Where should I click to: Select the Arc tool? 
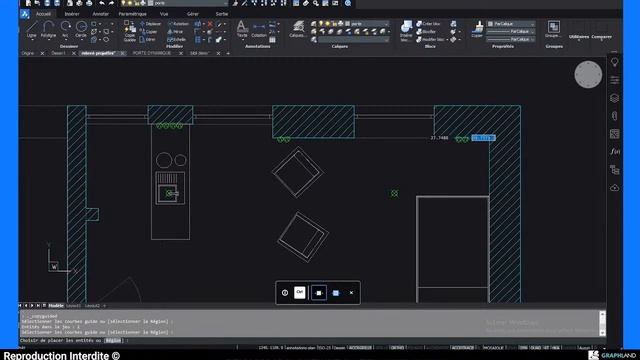[x=65, y=29]
